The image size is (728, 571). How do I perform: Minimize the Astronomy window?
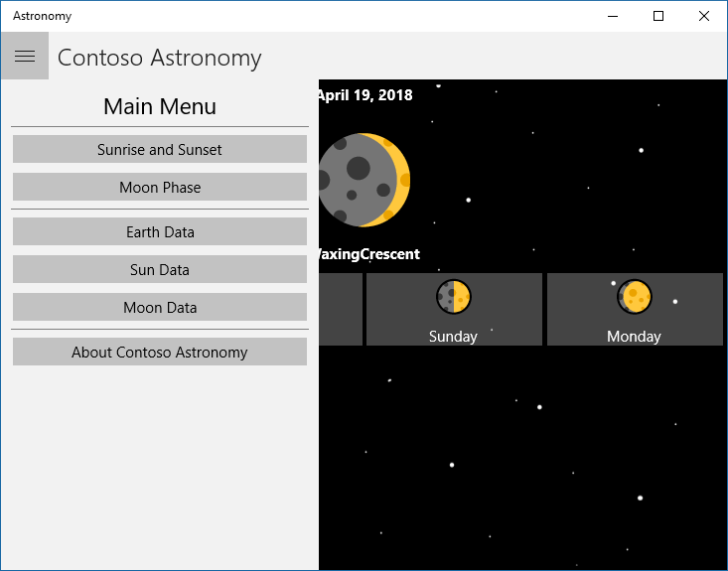[613, 16]
